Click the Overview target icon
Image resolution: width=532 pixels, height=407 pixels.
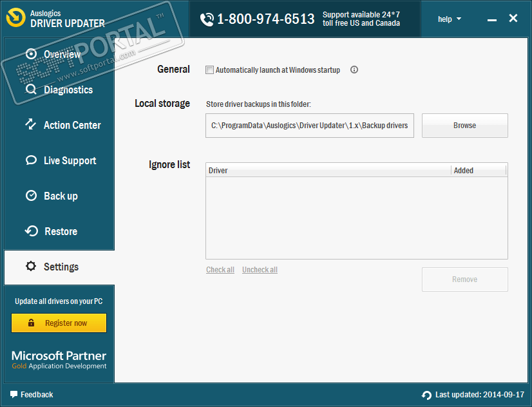[31, 54]
